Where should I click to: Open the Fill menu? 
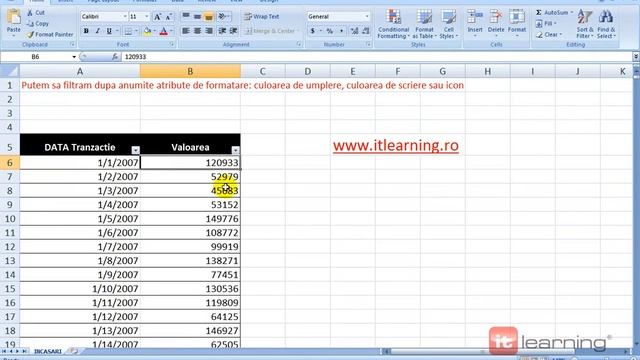(545, 24)
